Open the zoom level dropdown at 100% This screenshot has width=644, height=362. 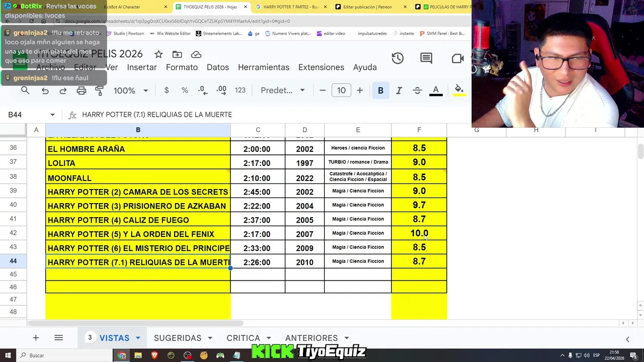(x=131, y=90)
